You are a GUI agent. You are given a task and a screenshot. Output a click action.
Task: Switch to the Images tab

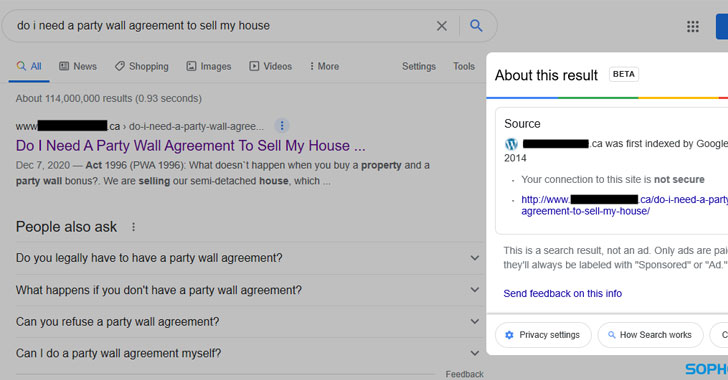[x=209, y=66]
